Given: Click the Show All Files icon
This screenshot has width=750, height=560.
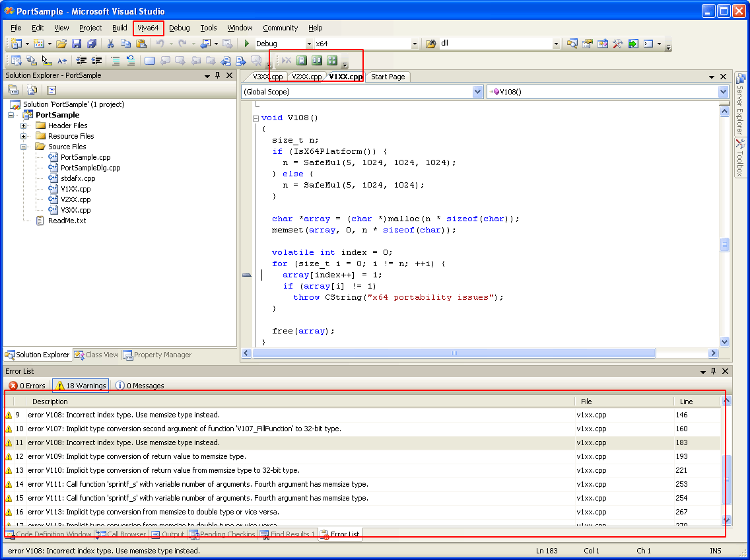Looking at the screenshot, I should pos(32,90).
